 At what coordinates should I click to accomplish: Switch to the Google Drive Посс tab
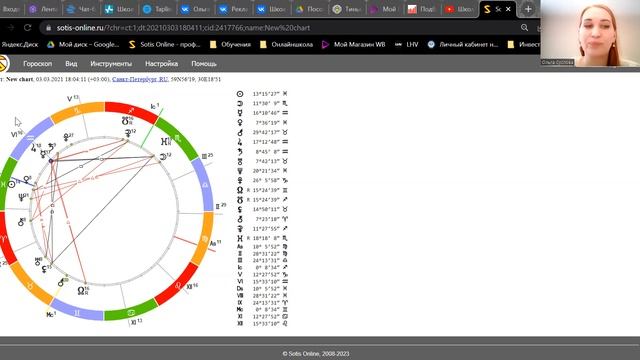(309, 9)
